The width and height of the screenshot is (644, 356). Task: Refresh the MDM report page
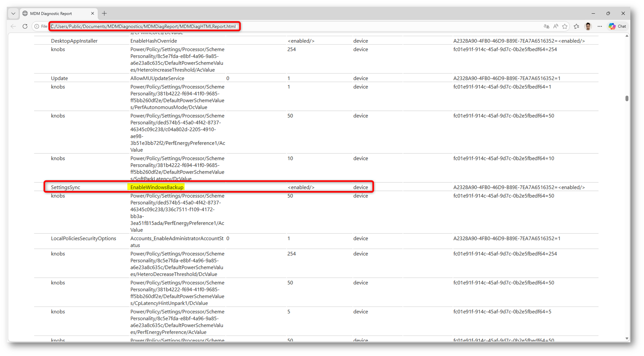click(x=25, y=26)
